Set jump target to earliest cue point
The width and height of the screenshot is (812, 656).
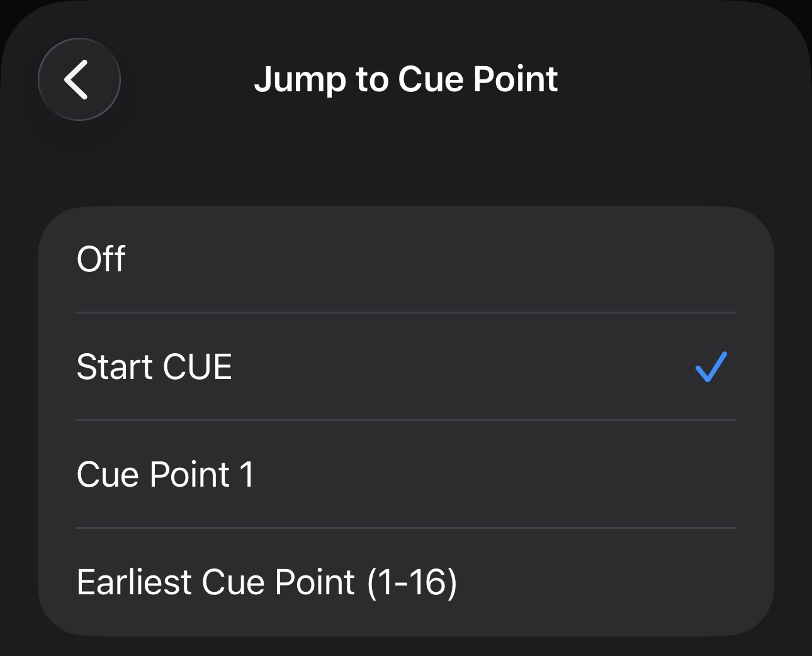click(x=405, y=582)
